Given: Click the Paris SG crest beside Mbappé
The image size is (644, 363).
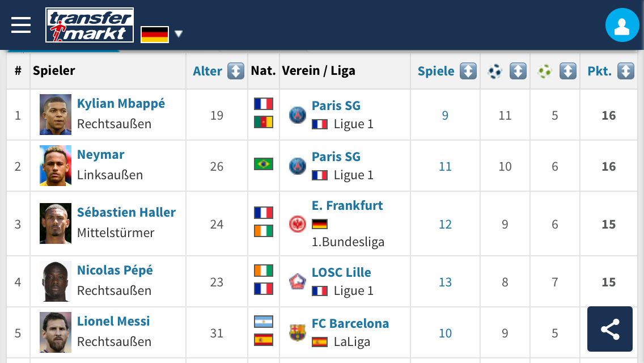Looking at the screenshot, I should click(298, 115).
